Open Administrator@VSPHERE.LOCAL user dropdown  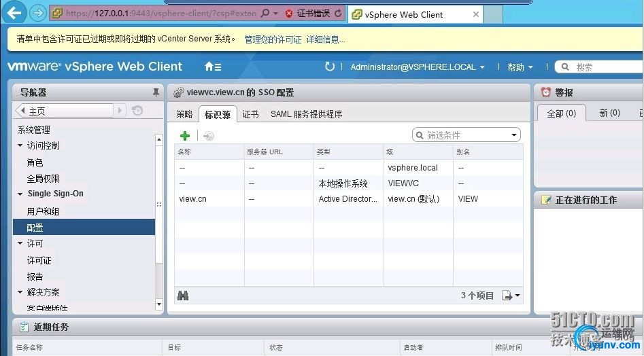click(418, 67)
